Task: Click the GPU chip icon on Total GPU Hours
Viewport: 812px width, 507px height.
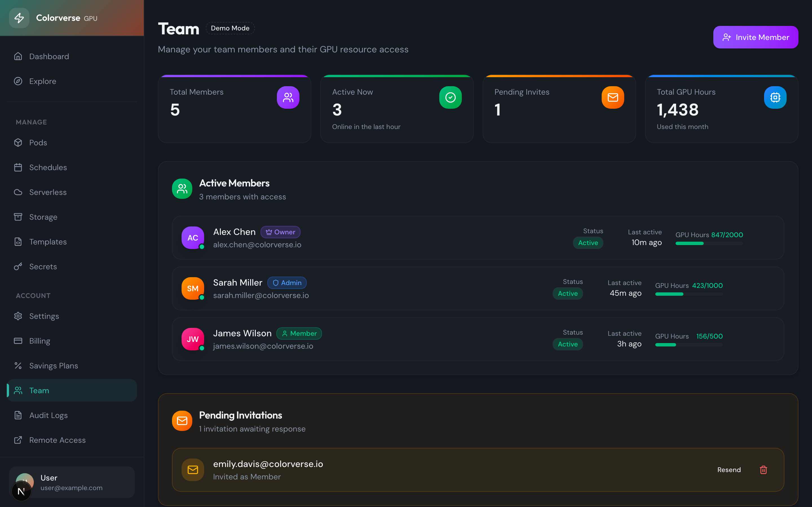Action: tap(775, 97)
